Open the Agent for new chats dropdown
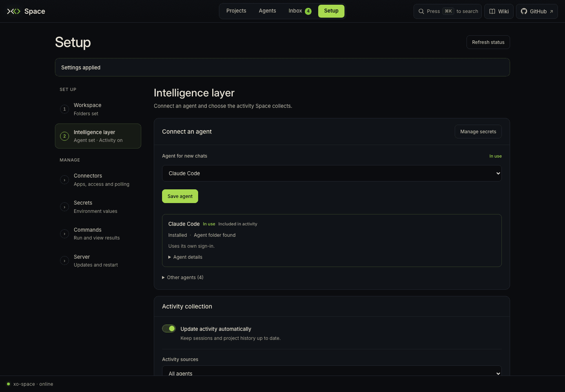 click(332, 173)
